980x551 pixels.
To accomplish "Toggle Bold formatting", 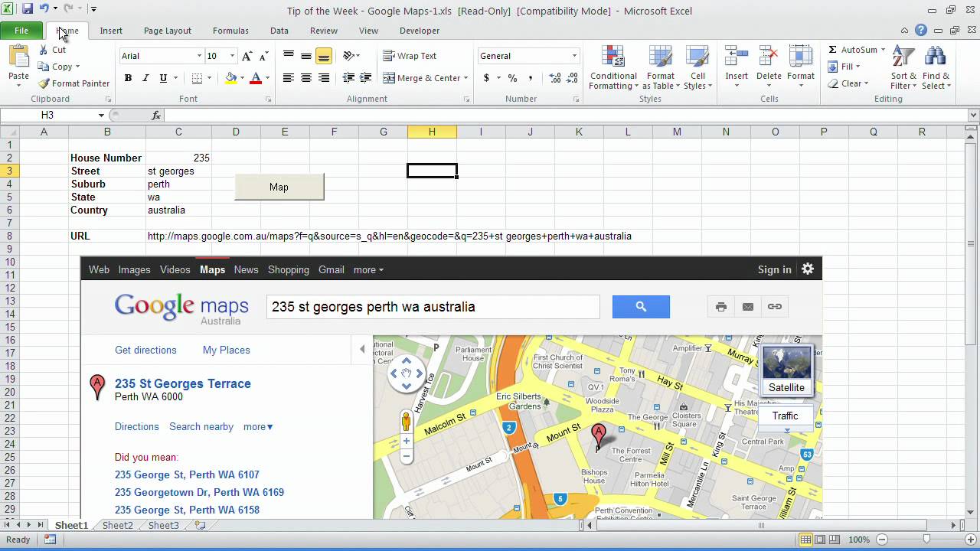I will 128,78.
